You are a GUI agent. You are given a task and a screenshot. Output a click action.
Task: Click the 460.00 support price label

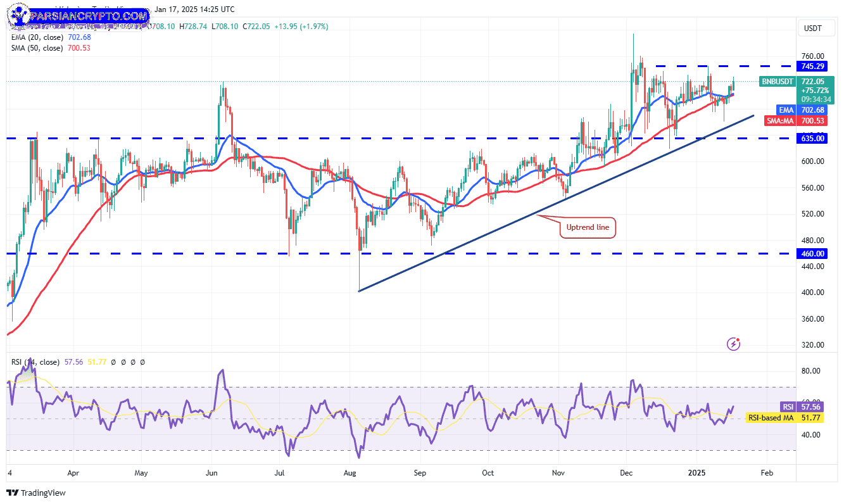click(x=812, y=253)
